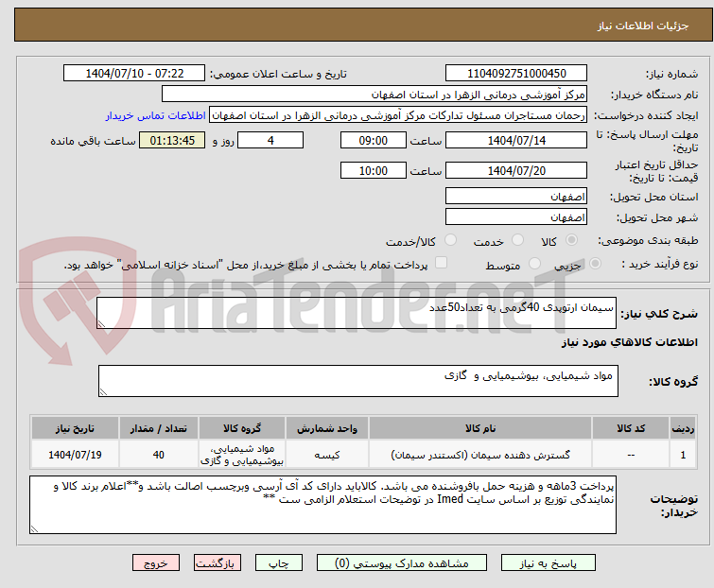Click the 'تاریخ نیاز' column header
The image size is (714, 588).
pyautogui.click(x=75, y=428)
